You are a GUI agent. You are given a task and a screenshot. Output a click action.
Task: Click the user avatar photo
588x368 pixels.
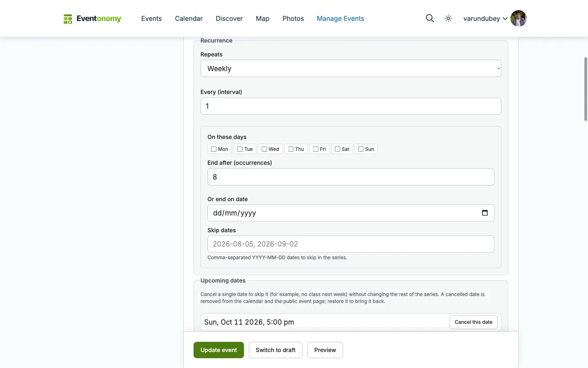point(518,18)
